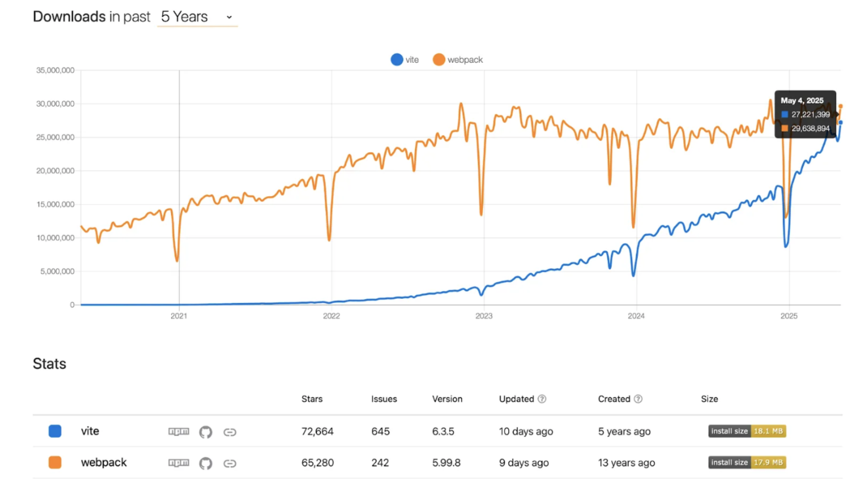868x481 pixels.
Task: Click the Updated column help icon
Action: (542, 399)
